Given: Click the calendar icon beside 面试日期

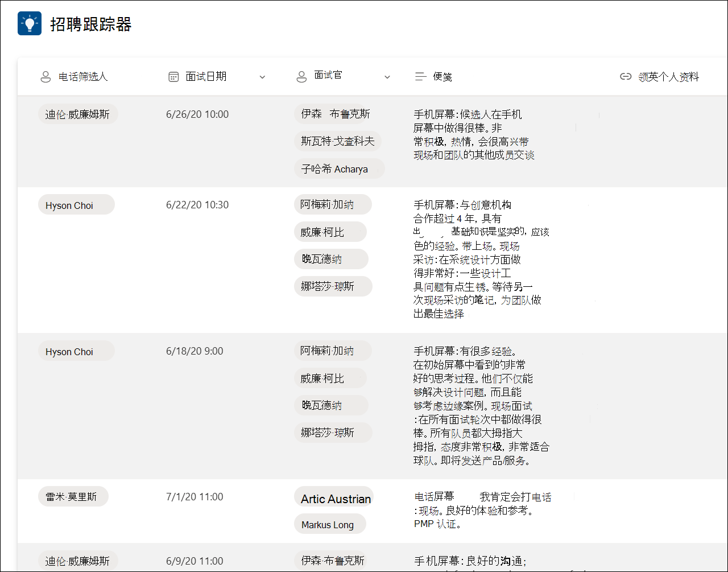Looking at the screenshot, I should (174, 77).
